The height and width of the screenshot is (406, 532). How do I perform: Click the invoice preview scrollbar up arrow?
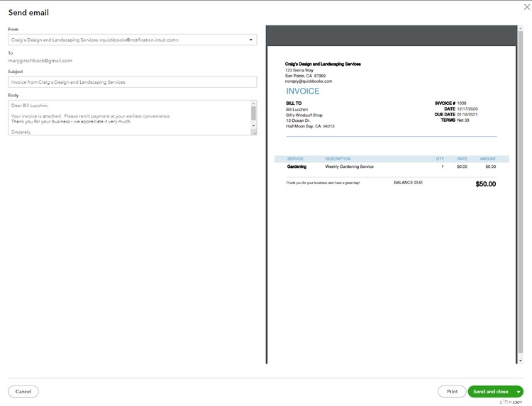pos(521,29)
